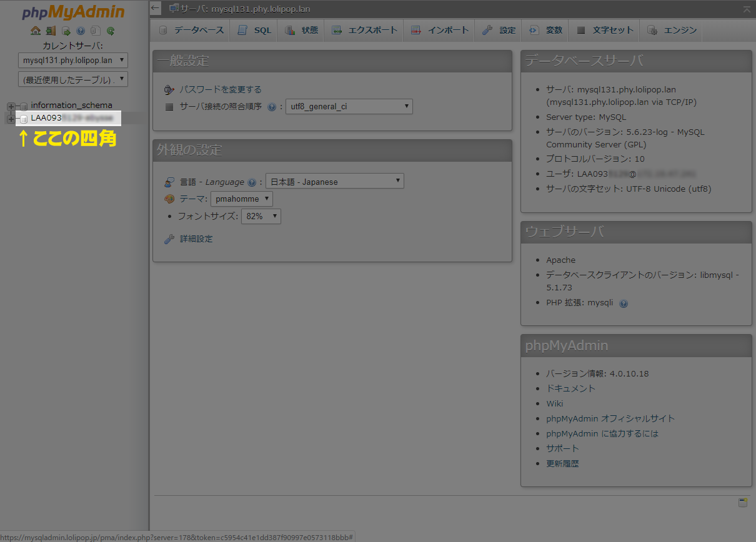Open the font size dropdown showing 82%
The height and width of the screenshot is (542, 756).
coord(261,216)
